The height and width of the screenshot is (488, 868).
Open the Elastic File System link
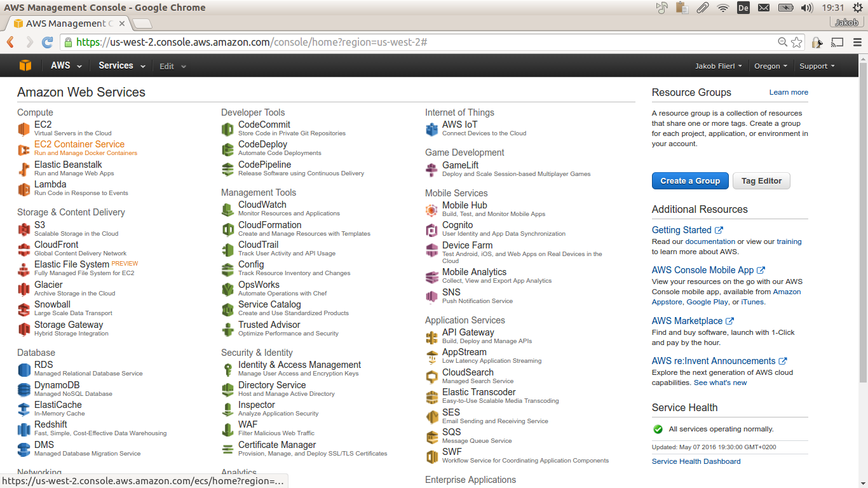[72, 264]
